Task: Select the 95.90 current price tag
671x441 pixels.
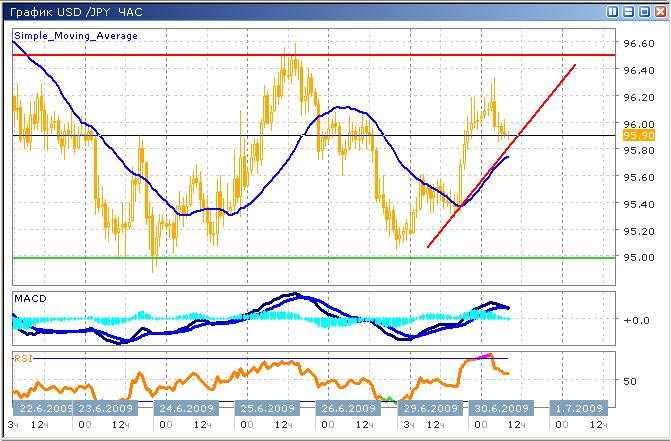Action: 638,135
